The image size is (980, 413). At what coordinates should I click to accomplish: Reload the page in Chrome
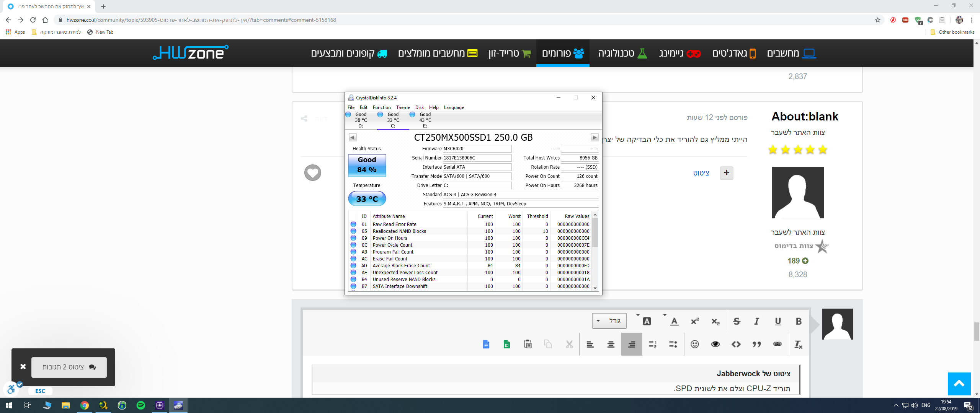(x=33, y=20)
